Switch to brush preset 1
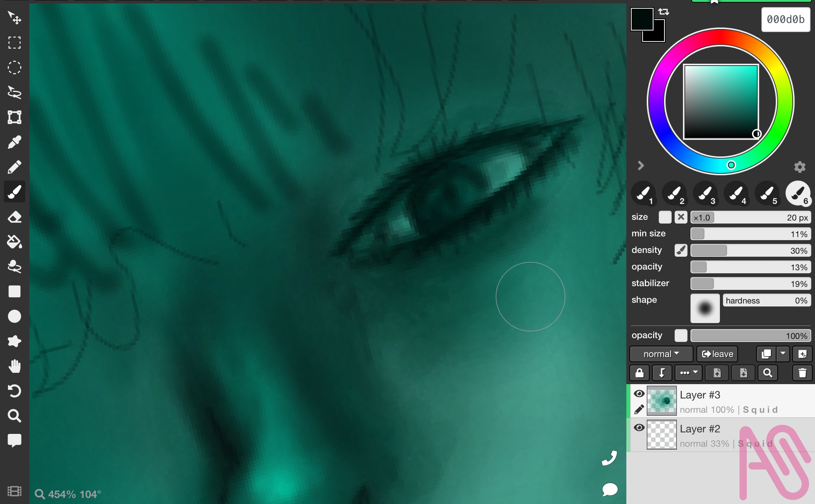The height and width of the screenshot is (504, 815). pos(643,193)
